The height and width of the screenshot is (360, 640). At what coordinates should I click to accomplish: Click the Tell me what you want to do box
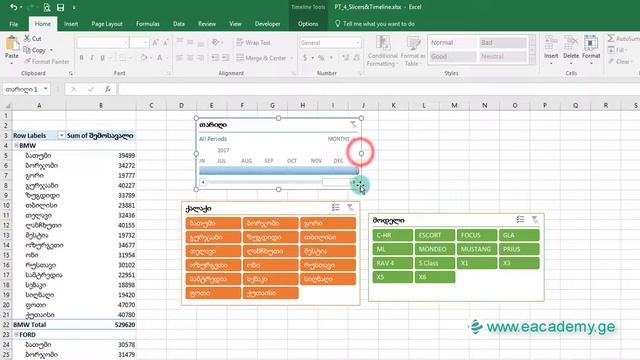[375, 24]
